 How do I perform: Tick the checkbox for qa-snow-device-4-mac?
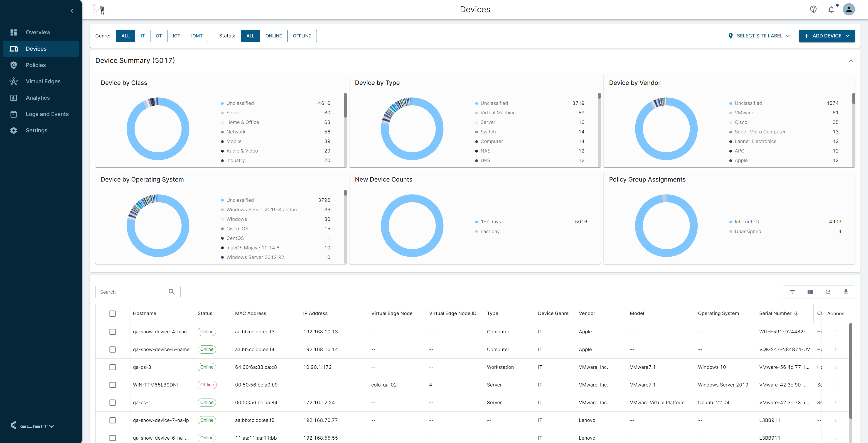[x=113, y=332]
